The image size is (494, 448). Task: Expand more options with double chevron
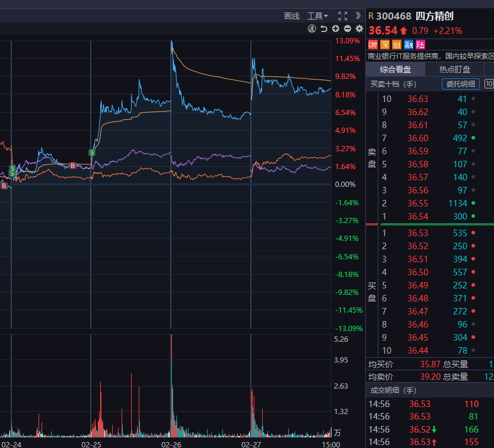click(358, 16)
